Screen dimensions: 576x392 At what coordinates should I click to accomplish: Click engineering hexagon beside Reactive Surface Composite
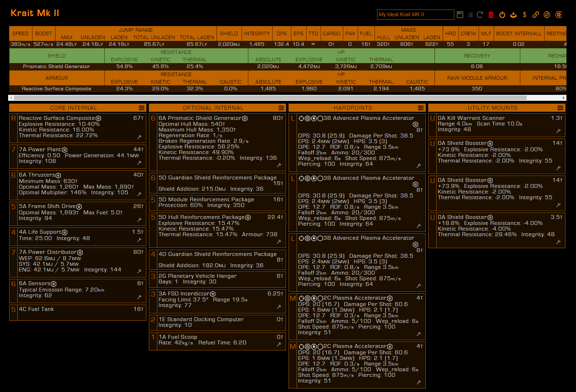pos(99,118)
